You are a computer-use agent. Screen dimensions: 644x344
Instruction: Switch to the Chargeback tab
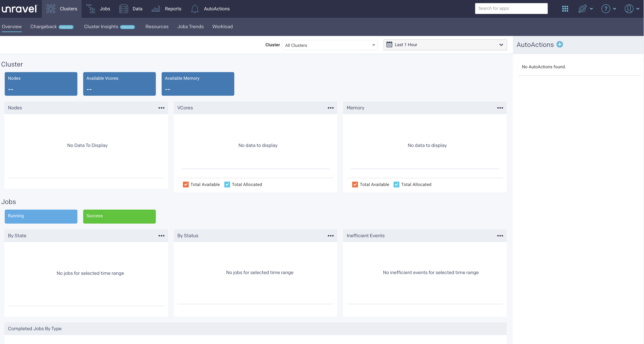coord(43,26)
